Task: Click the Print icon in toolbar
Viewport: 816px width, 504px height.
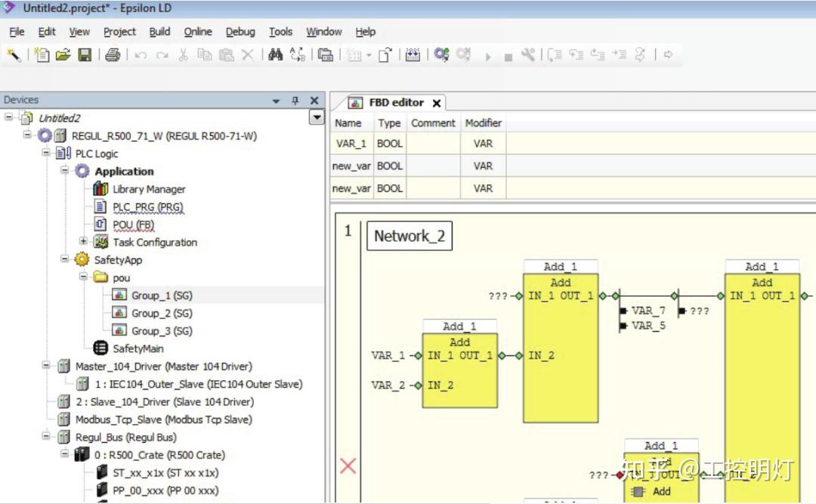Action: click(x=113, y=54)
